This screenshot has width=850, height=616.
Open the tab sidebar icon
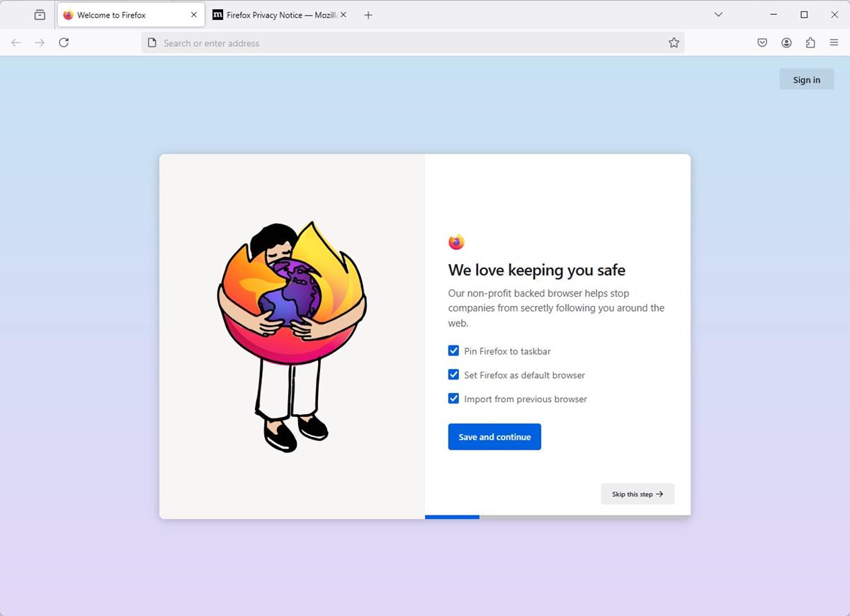coord(40,14)
